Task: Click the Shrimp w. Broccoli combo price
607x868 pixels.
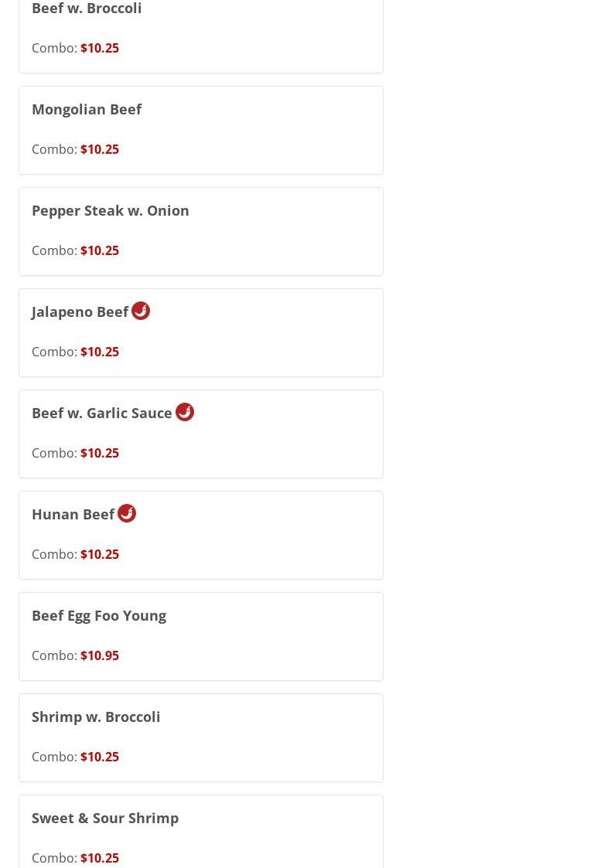Action: 100,757
